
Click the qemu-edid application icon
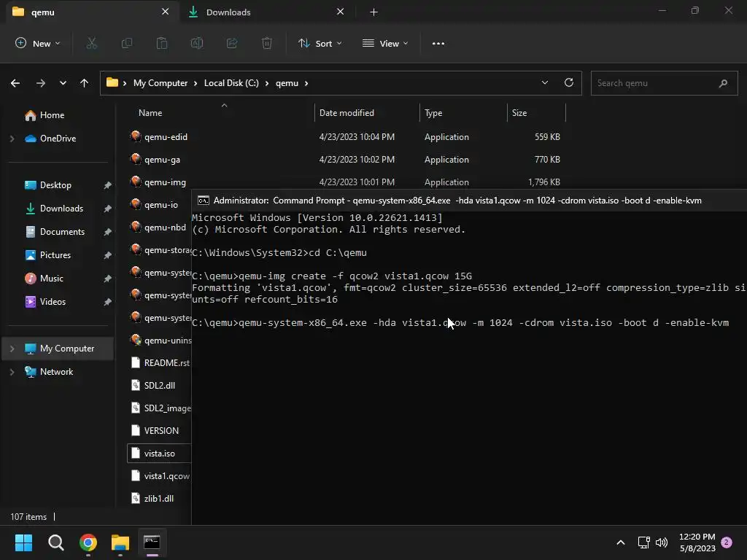[135, 136]
